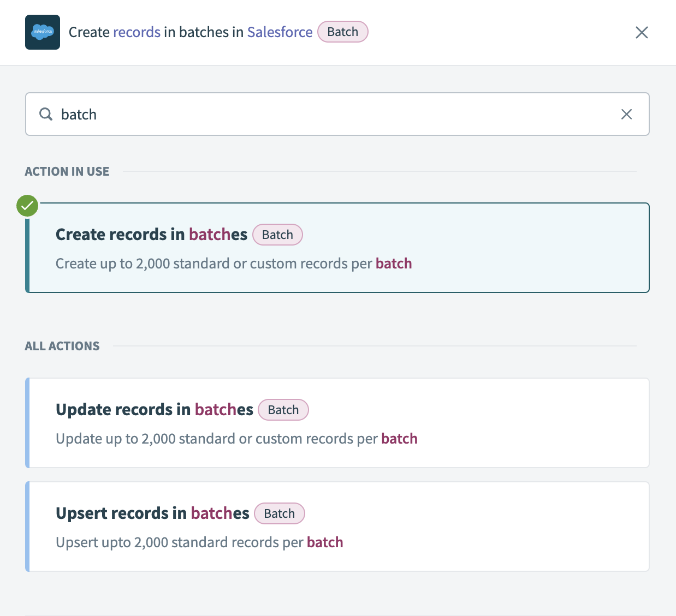Click the green checkmark on the active action
The image size is (676, 616).
click(x=27, y=206)
